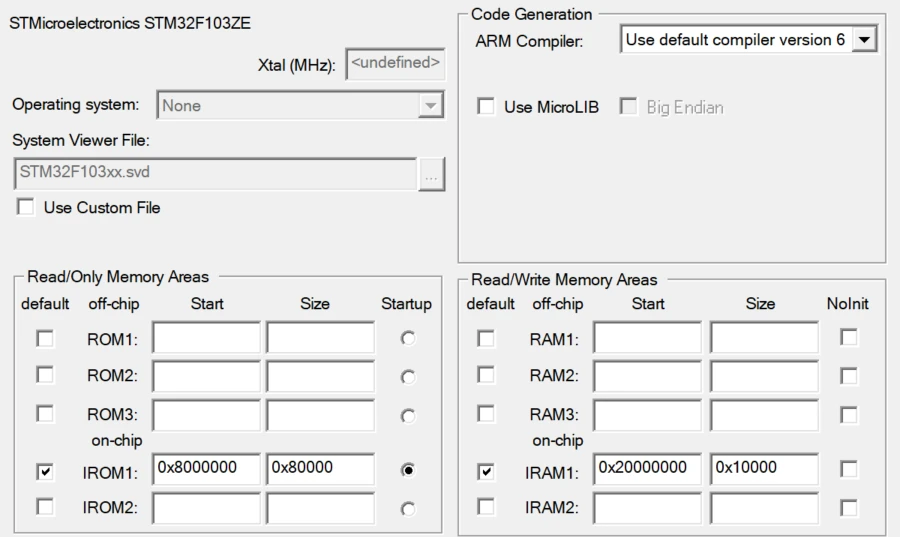The image size is (900, 537).
Task: Tick the Use Custom File checkbox
Action: pyautogui.click(x=25, y=207)
